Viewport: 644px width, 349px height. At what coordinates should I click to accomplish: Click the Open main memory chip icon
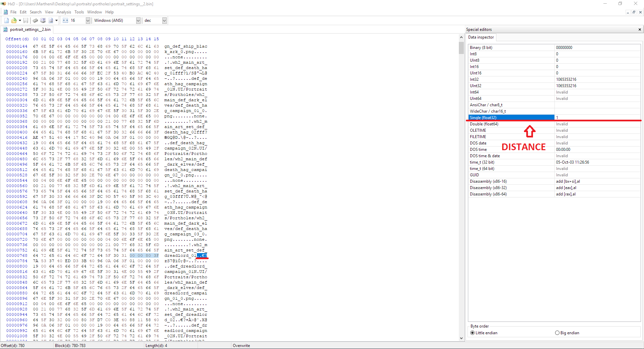point(35,20)
